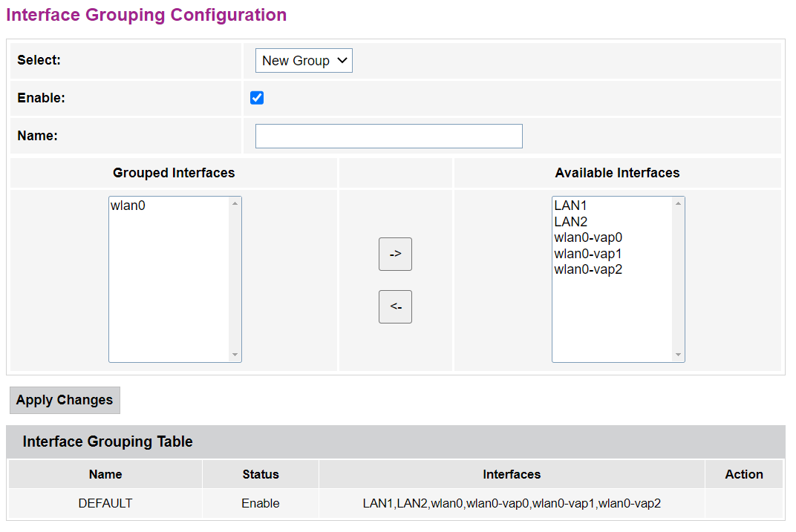Uncheck the Enable checkbox
This screenshot has height=532, width=796.
257,98
